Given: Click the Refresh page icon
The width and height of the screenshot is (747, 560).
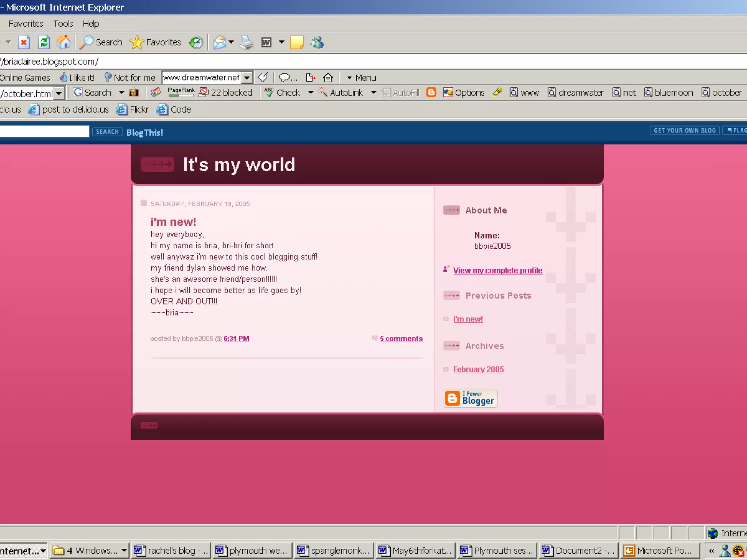Looking at the screenshot, I should 44,43.
